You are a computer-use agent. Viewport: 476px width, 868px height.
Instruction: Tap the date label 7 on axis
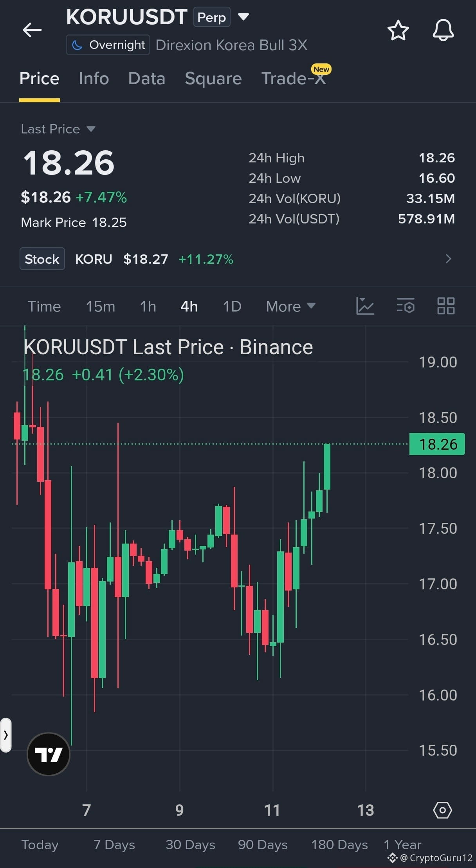(x=87, y=810)
